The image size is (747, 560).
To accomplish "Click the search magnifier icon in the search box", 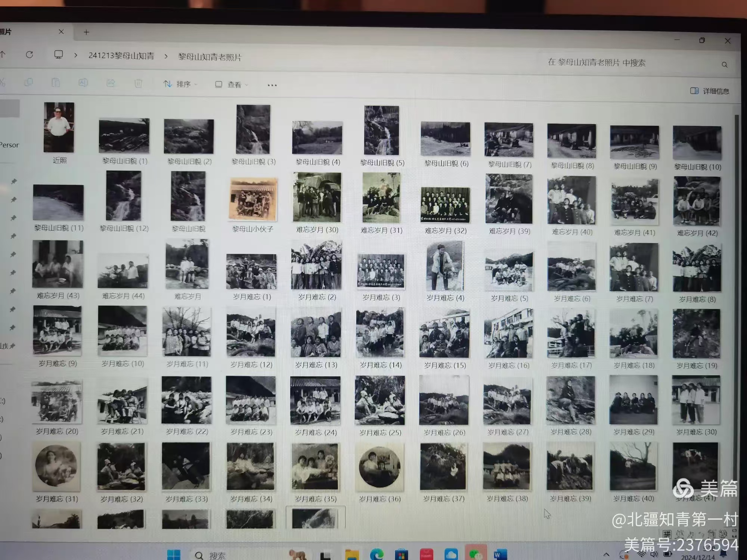I will click(724, 65).
